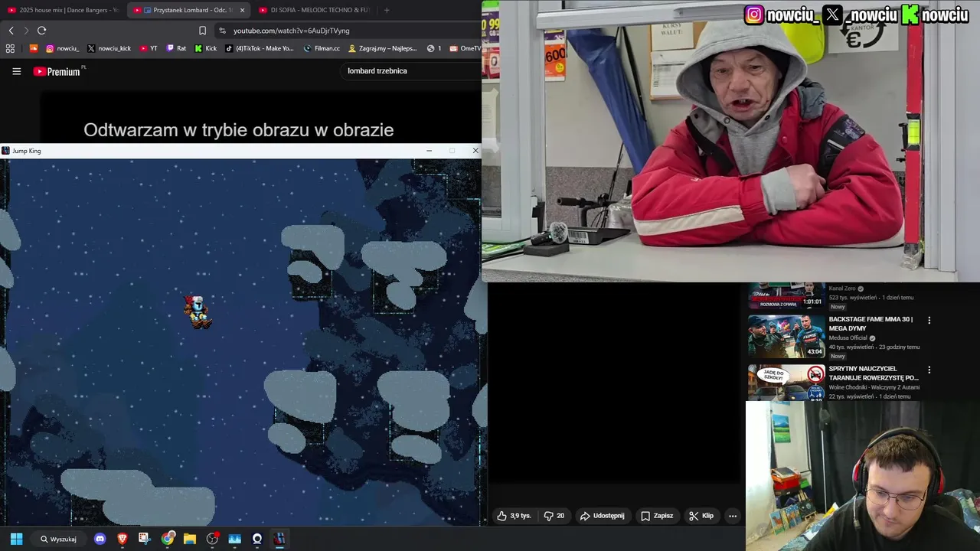Minimize the Jump King window
This screenshot has height=551, width=980.
(x=429, y=151)
